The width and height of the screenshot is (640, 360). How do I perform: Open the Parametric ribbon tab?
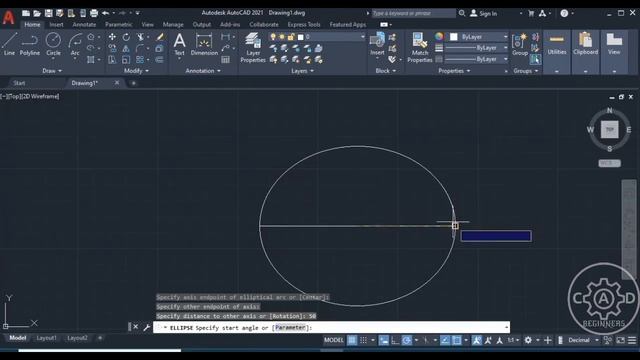(x=118, y=24)
